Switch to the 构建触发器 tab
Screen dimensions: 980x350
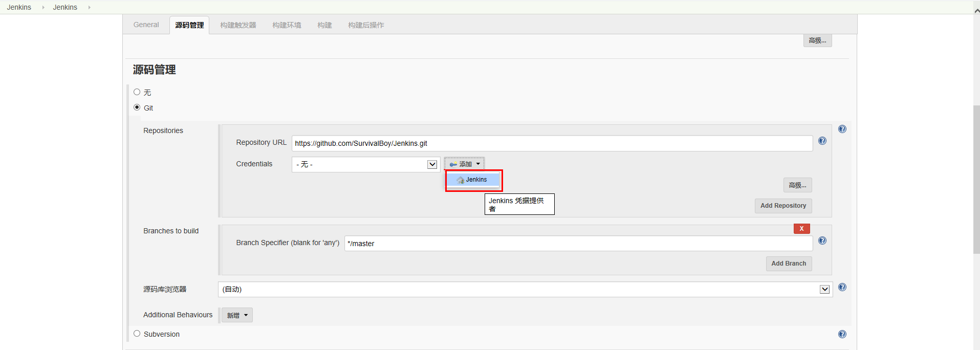pyautogui.click(x=238, y=25)
